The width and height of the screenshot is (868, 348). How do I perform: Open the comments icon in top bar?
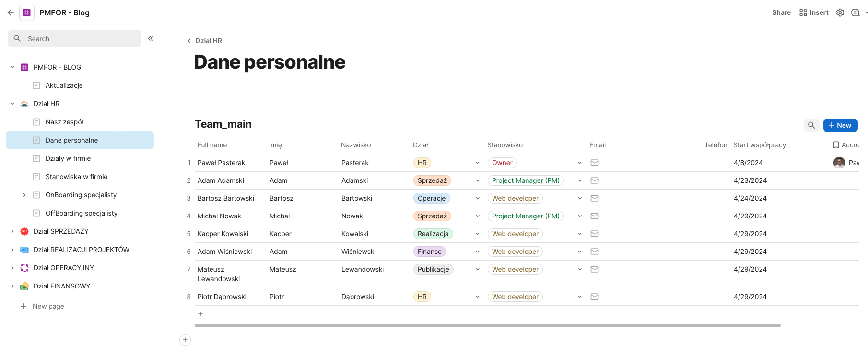point(855,12)
